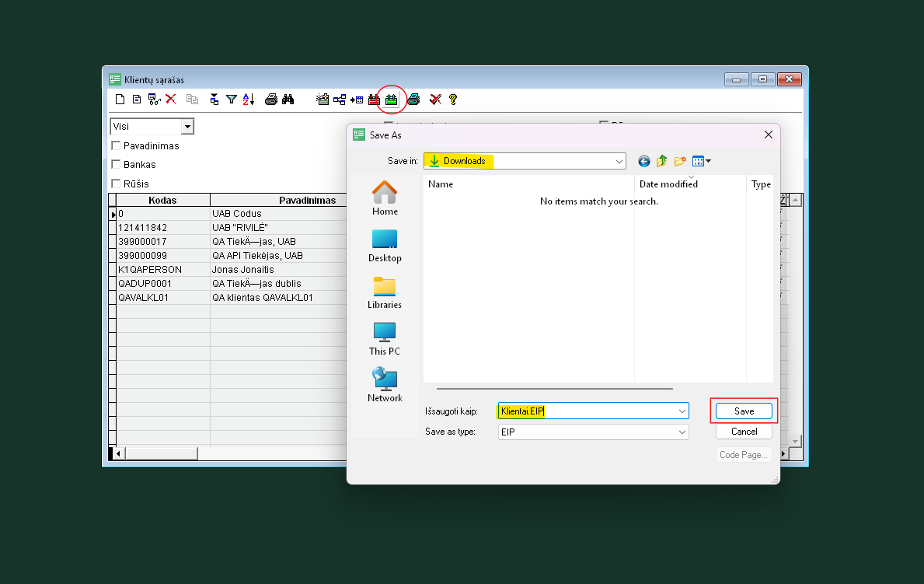Click the teal printer icon
The image size is (924, 584).
[413, 99]
